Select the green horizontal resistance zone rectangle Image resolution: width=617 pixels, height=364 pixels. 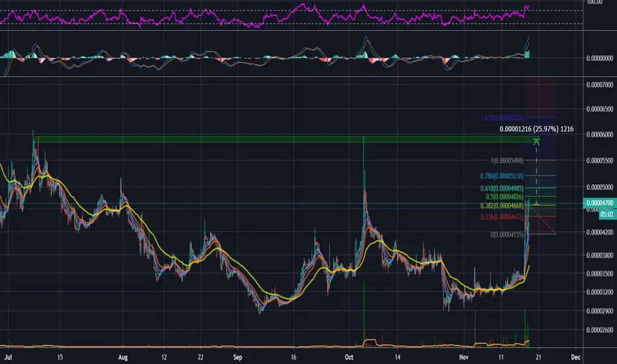(x=287, y=139)
